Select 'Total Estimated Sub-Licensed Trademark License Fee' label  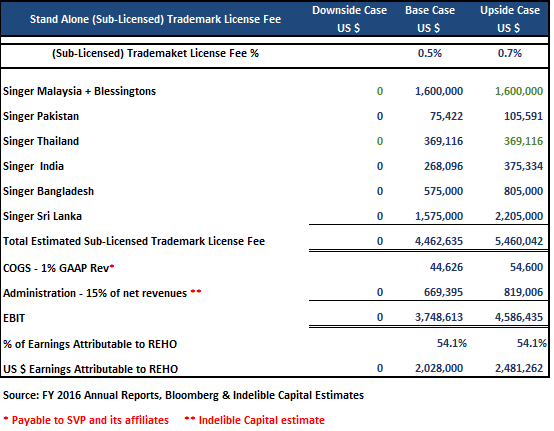[134, 241]
